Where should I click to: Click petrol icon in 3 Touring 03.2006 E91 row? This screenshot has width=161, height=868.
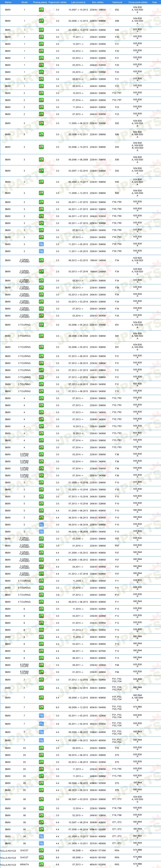tap(41, 325)
